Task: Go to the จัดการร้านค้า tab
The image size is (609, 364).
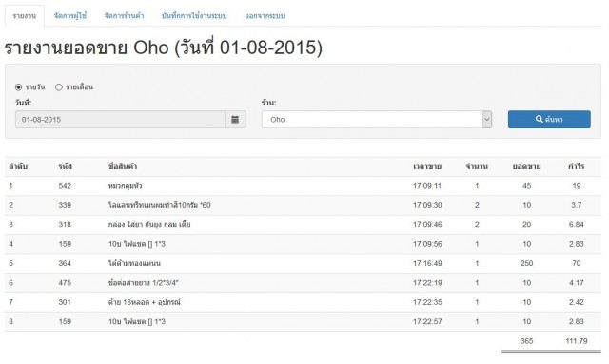Action: [x=125, y=16]
